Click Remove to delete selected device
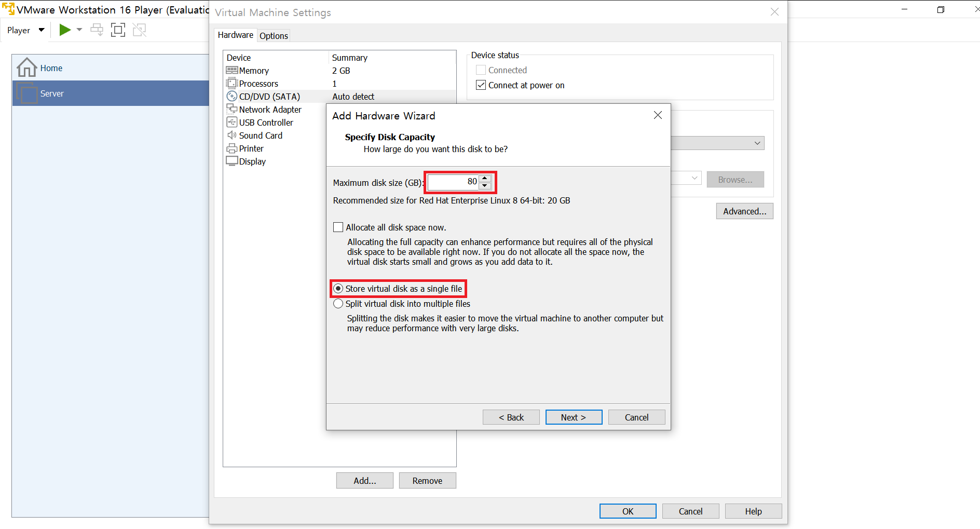This screenshot has width=980, height=529. coord(427,481)
